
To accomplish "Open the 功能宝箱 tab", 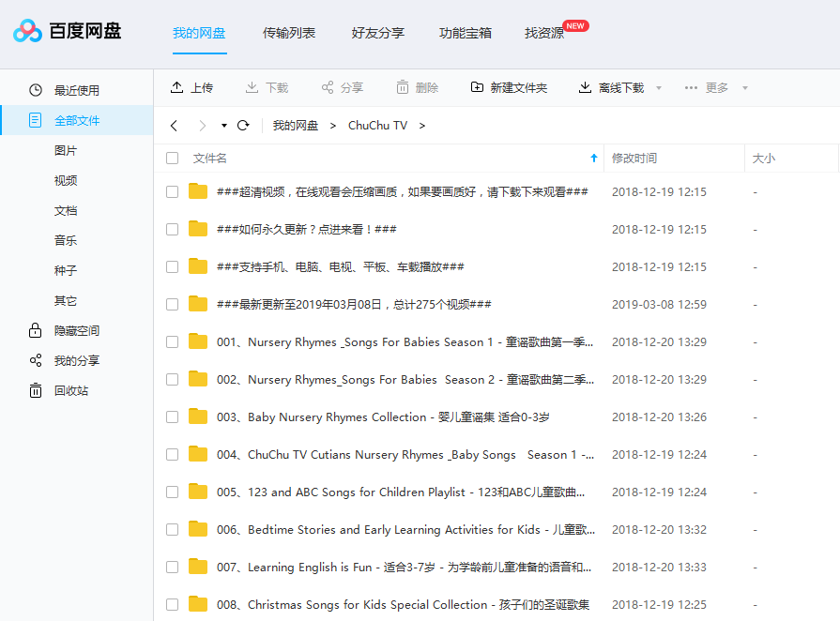I will pos(465,33).
